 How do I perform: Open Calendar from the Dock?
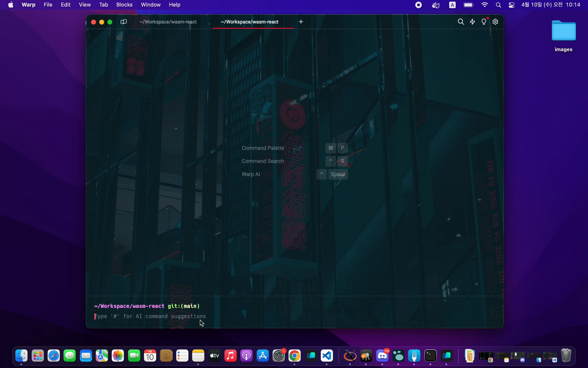point(150,356)
